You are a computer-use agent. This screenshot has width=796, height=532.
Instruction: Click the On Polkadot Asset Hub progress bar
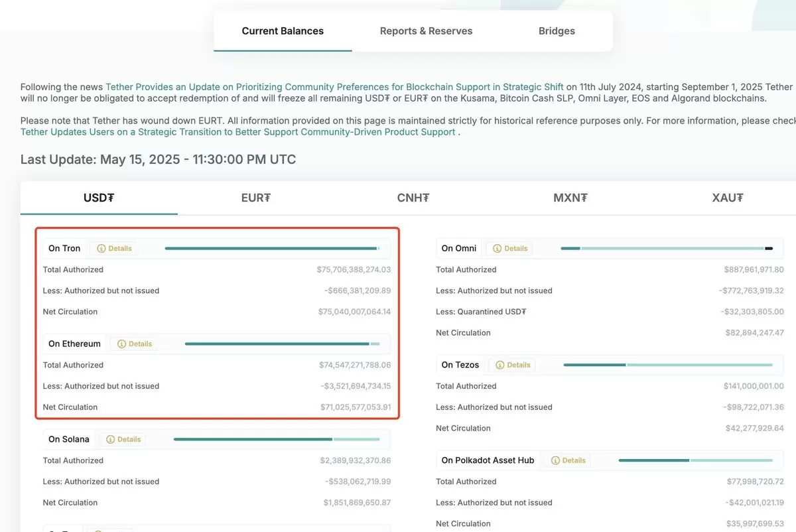pos(696,460)
